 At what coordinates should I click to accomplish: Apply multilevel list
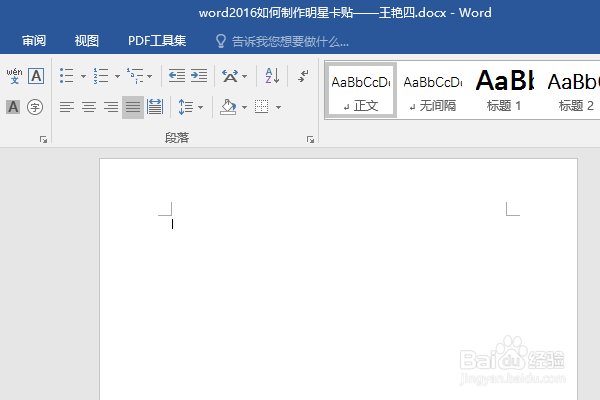point(135,76)
